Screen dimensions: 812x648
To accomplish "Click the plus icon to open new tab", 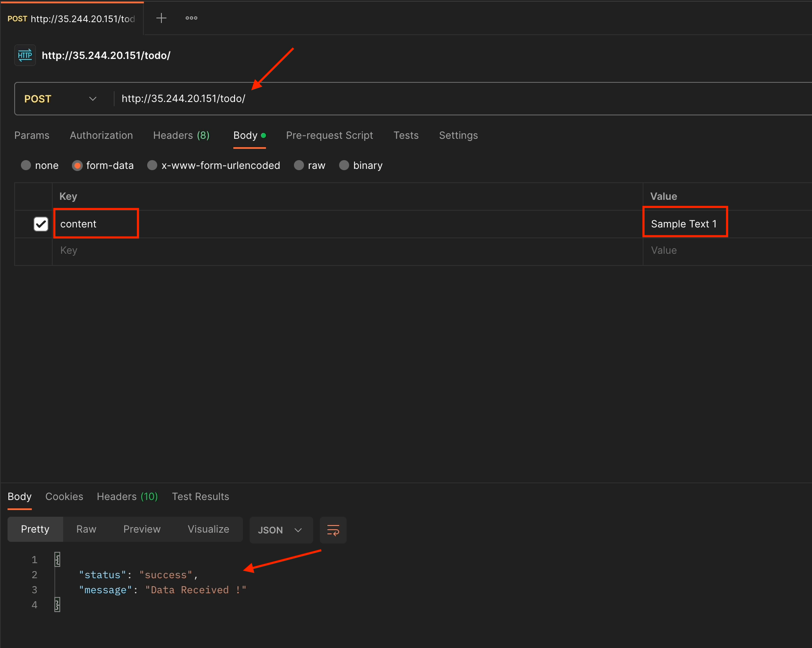I will point(161,18).
